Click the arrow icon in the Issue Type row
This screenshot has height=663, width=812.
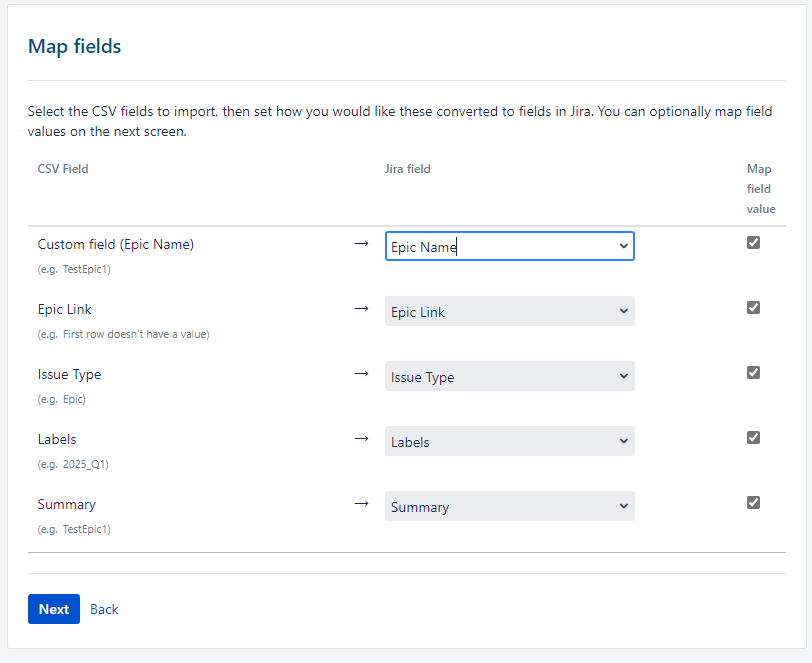(x=361, y=373)
